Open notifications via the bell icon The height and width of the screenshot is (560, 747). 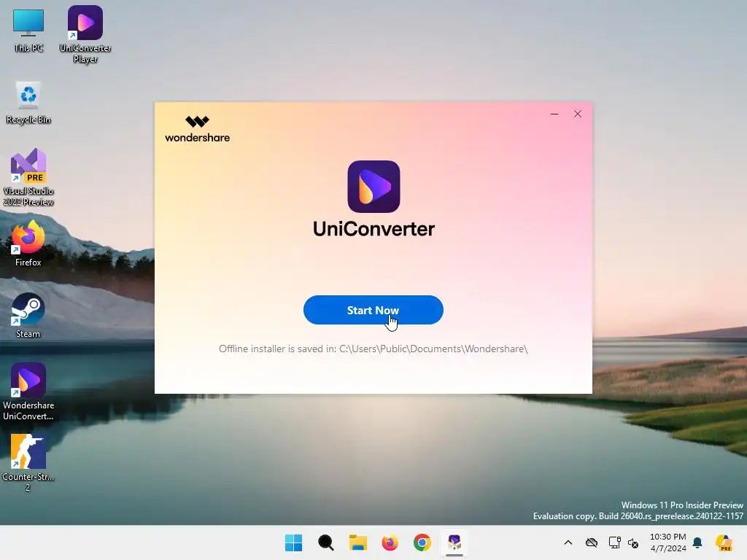point(697,542)
